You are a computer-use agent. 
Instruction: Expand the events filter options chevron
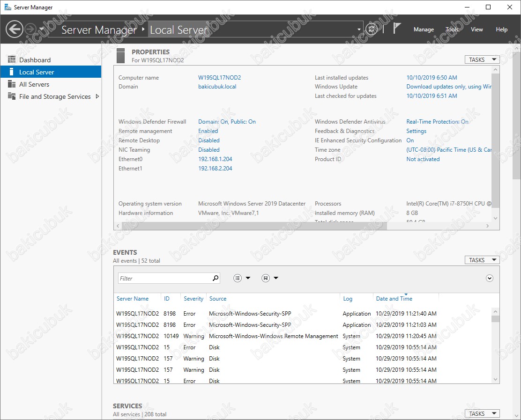(x=490, y=278)
